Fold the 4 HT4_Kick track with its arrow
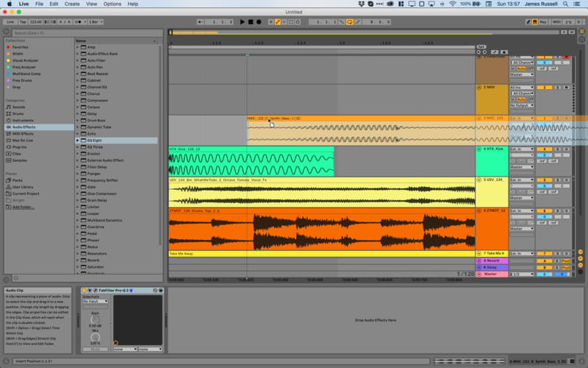Screen dimensions: 588x368 coord(478,149)
